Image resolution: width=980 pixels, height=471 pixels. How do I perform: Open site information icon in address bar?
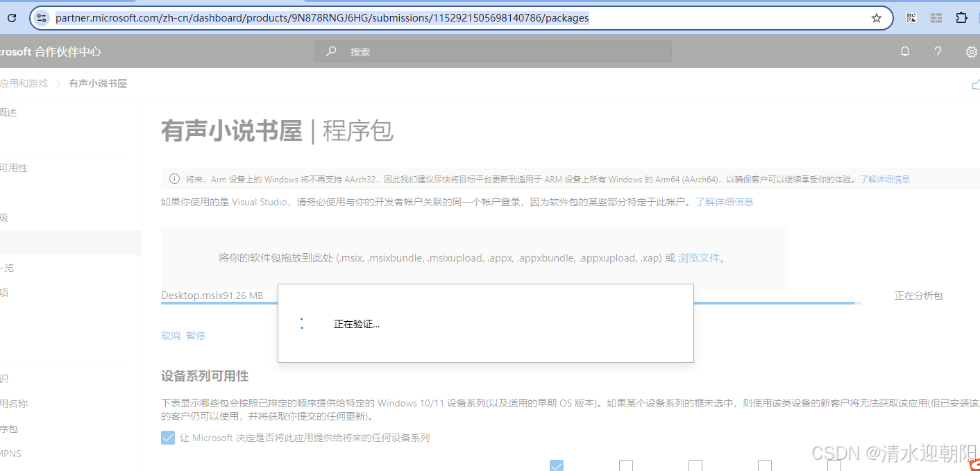coord(42,18)
